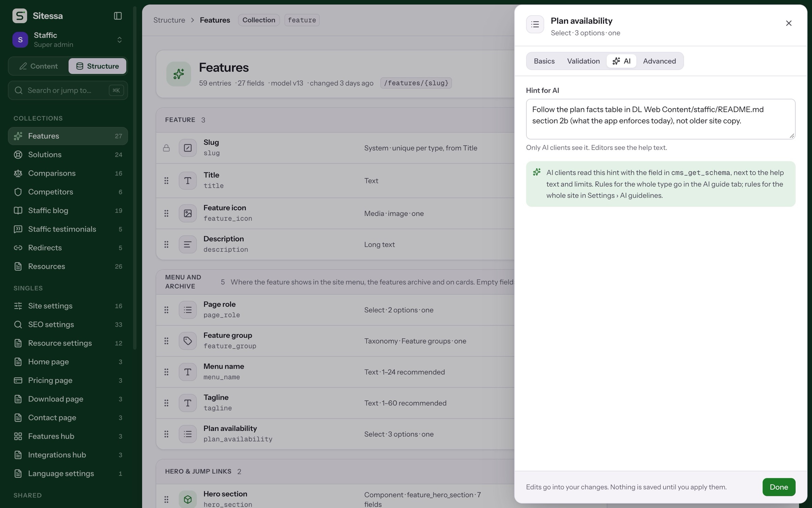Select the AI tab

(621, 61)
